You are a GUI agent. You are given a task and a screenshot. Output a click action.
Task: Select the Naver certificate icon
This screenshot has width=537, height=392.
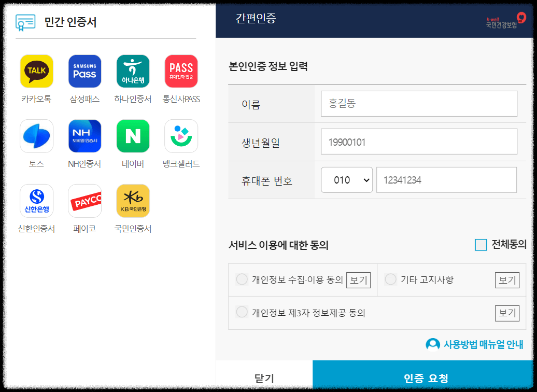132,136
